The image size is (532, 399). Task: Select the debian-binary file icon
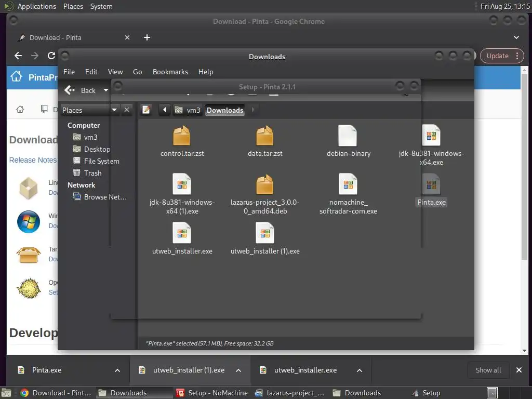(x=348, y=136)
